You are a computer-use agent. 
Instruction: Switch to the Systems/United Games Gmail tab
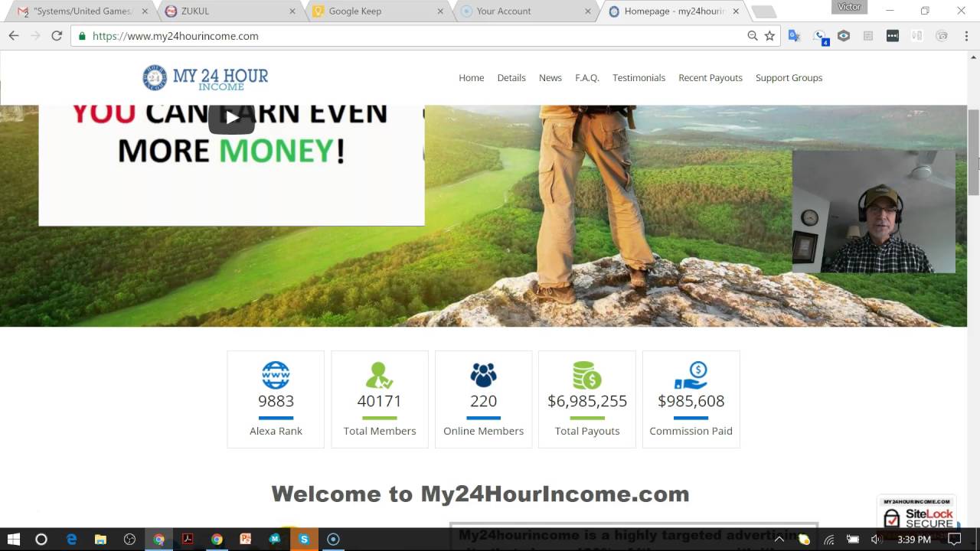coord(84,11)
